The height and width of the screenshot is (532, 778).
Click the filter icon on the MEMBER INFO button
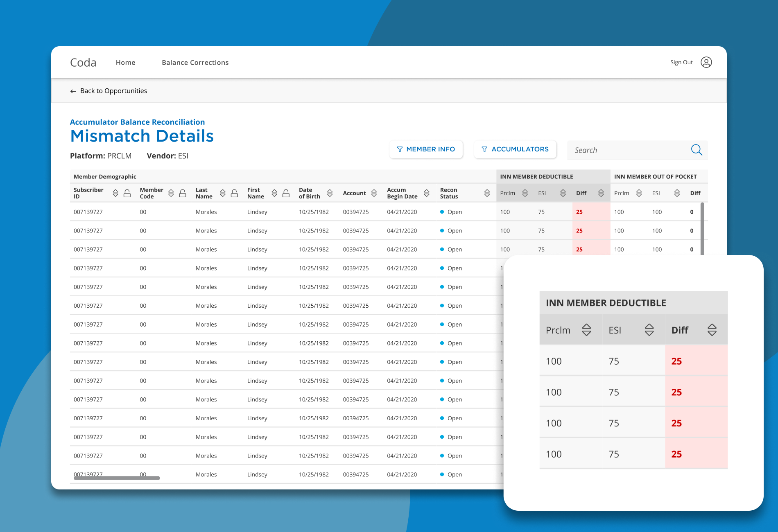tap(400, 149)
